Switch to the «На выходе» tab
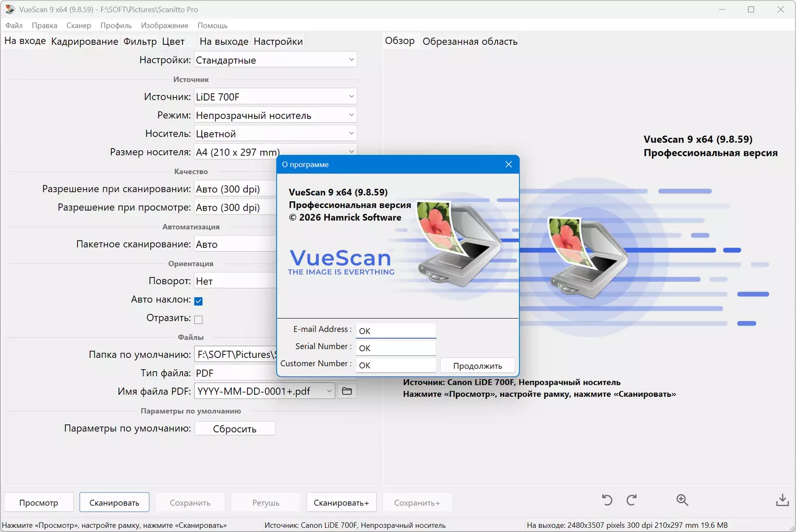Screen dimensions: 796x532 tap(224, 41)
